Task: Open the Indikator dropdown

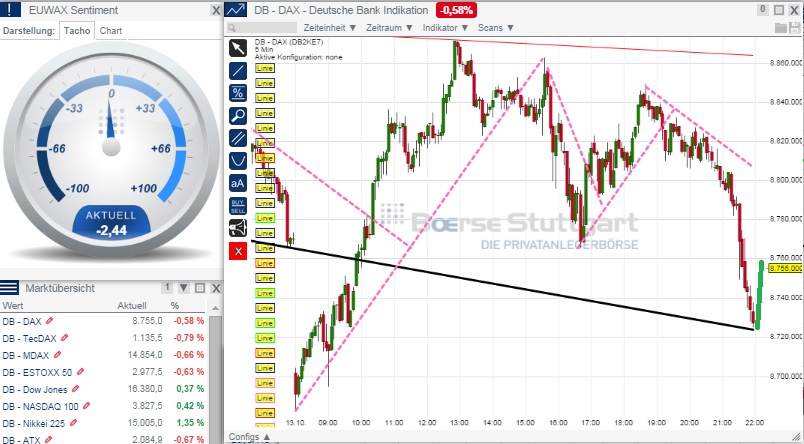Action: coord(446,28)
